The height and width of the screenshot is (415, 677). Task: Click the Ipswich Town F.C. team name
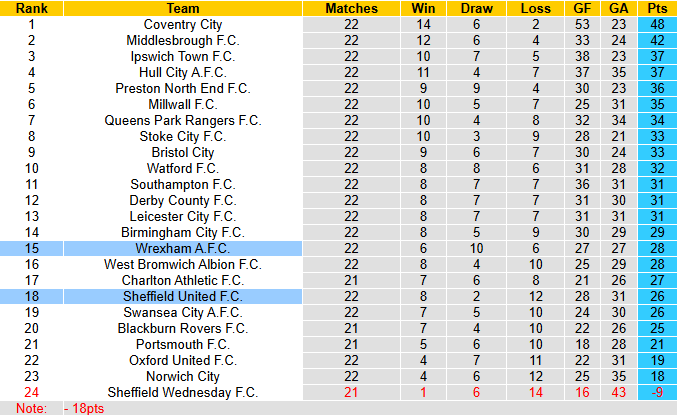pyautogui.click(x=182, y=56)
